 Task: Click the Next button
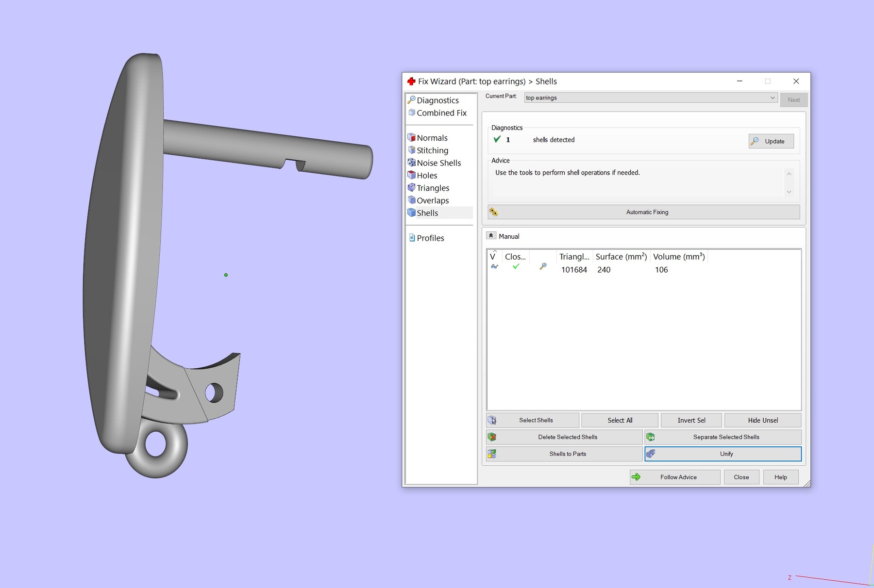click(794, 100)
